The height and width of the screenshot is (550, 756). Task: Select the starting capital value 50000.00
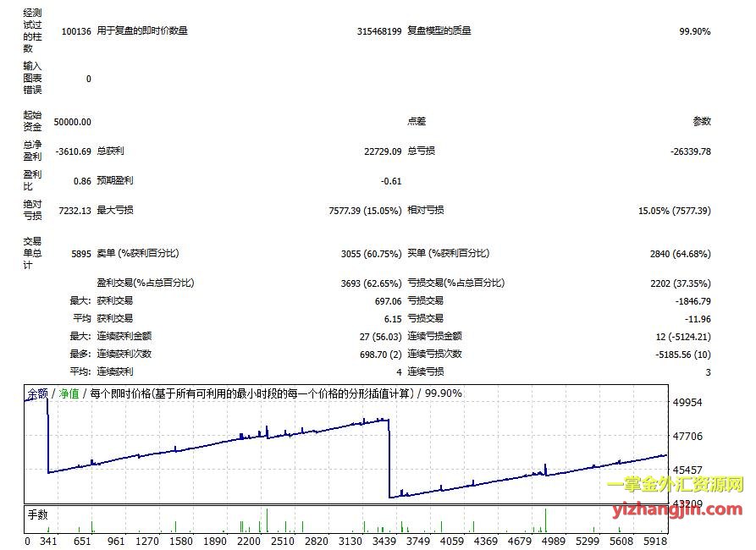pyautogui.click(x=72, y=122)
